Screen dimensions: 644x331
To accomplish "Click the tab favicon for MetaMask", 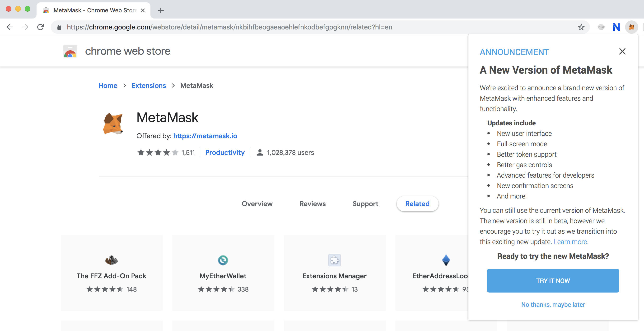I will [x=46, y=10].
